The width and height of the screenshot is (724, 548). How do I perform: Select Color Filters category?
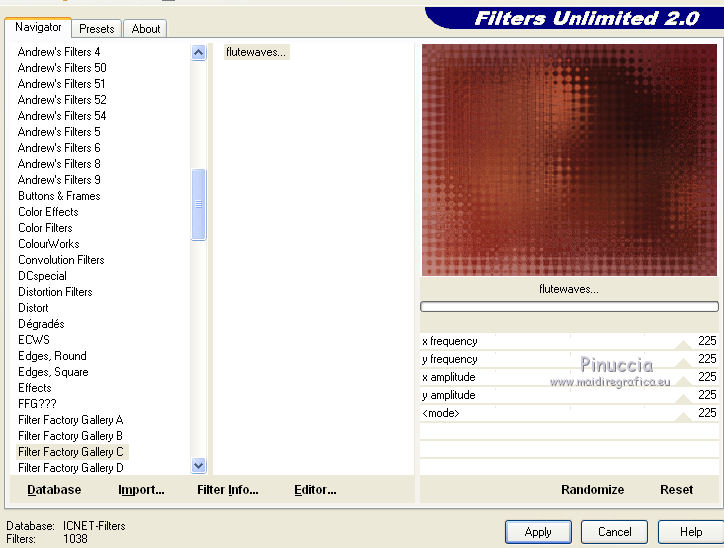point(45,228)
